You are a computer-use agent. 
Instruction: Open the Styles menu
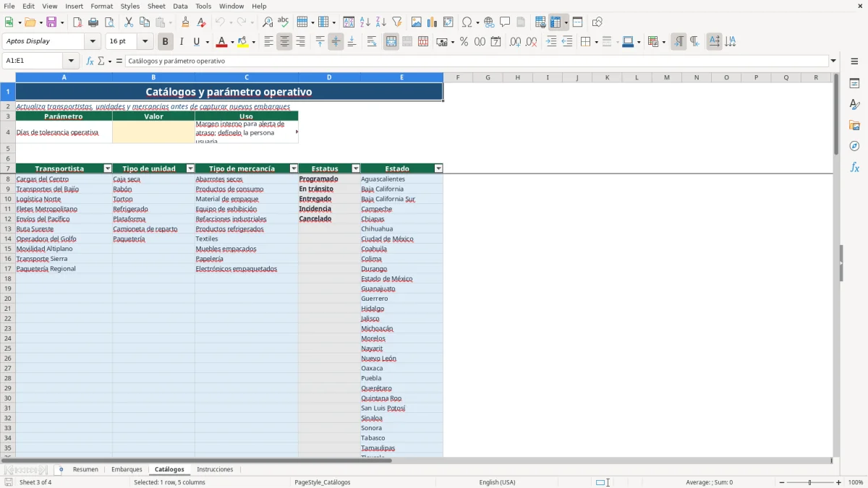pyautogui.click(x=130, y=6)
